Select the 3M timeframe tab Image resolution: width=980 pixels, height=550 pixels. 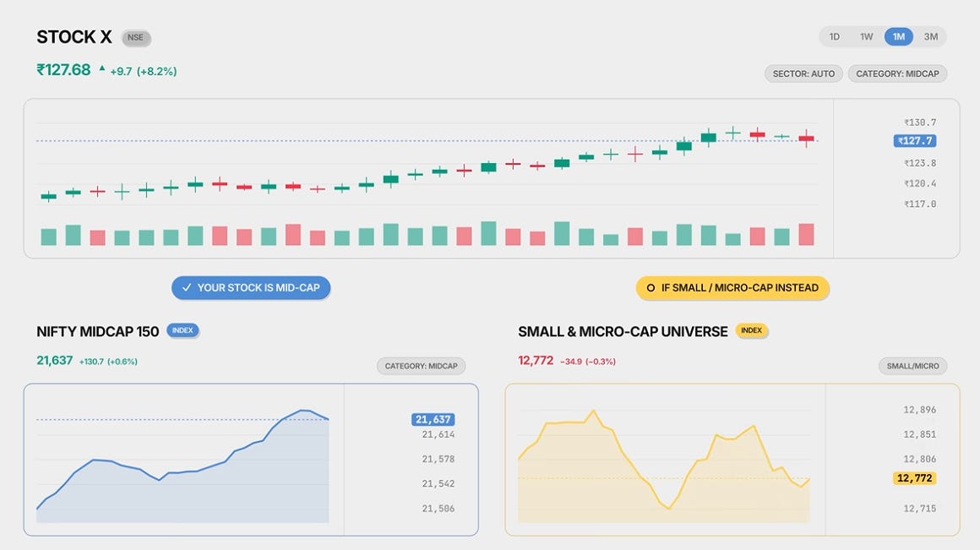tap(931, 37)
